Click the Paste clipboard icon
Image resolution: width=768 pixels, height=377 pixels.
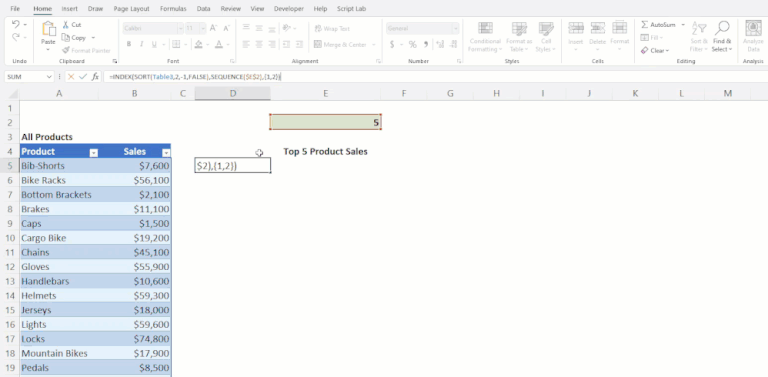pos(48,29)
